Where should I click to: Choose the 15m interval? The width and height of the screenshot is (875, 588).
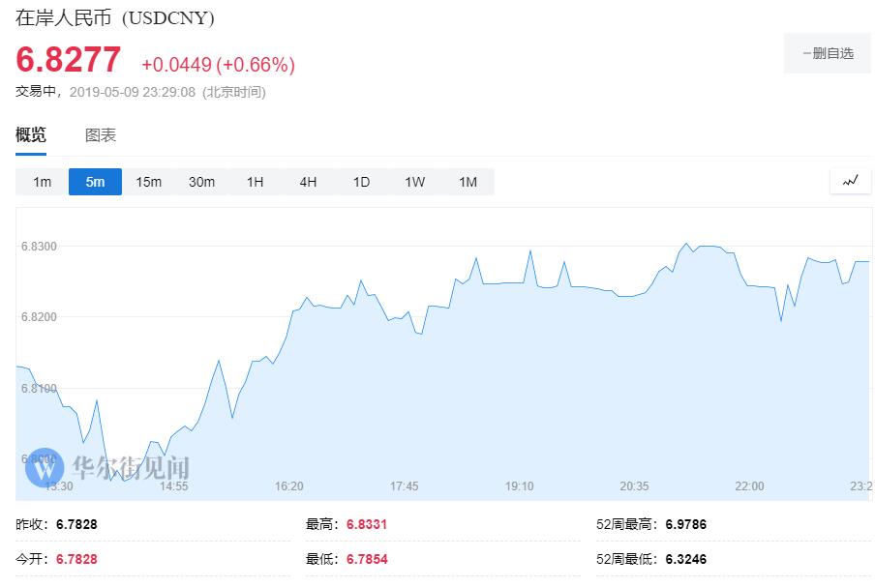click(x=148, y=182)
